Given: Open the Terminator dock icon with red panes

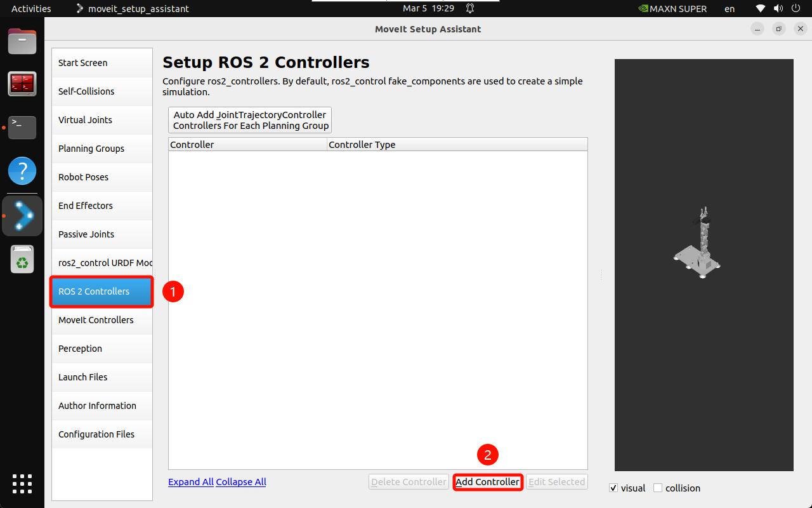Looking at the screenshot, I should [x=22, y=84].
